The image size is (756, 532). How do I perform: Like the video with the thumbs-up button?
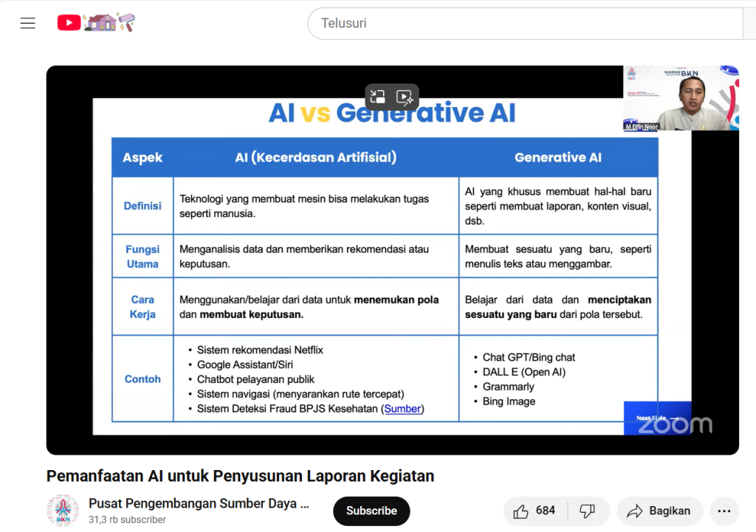tap(535, 511)
